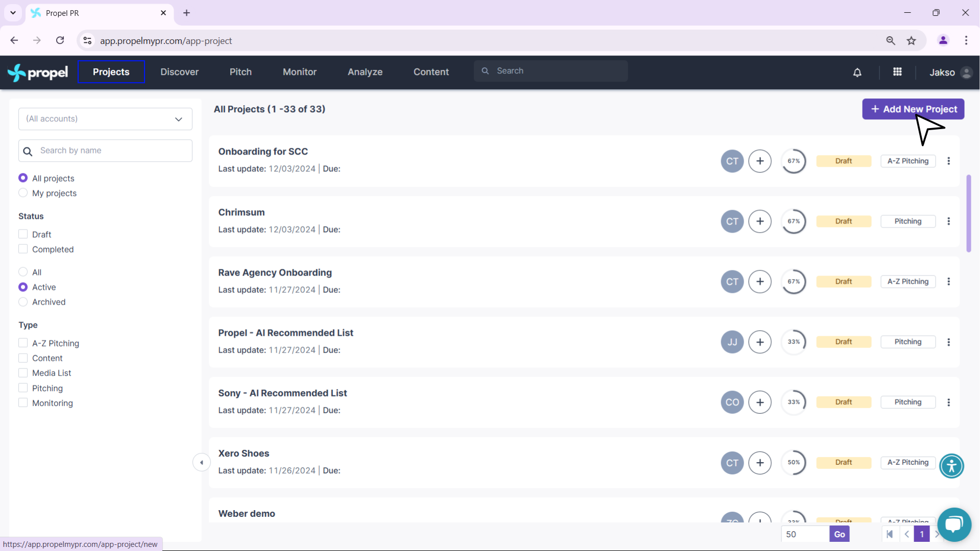Open the Analyze tab
The width and height of the screenshot is (980, 551).
point(365,72)
